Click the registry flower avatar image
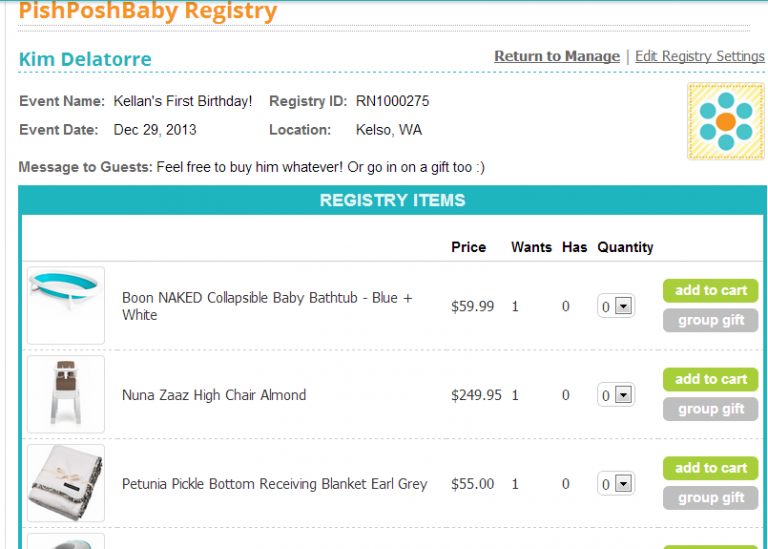768x549 pixels. 725,121
